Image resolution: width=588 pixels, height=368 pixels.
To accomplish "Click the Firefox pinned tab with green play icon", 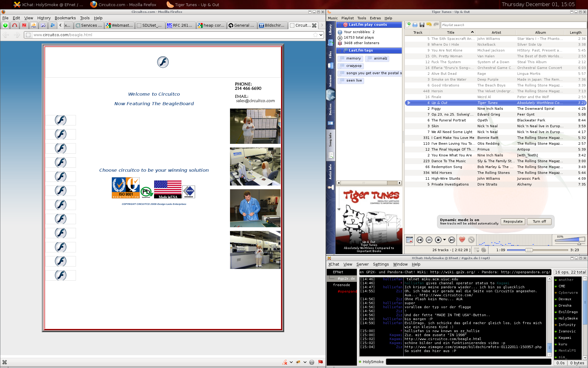I will tap(5, 25).
